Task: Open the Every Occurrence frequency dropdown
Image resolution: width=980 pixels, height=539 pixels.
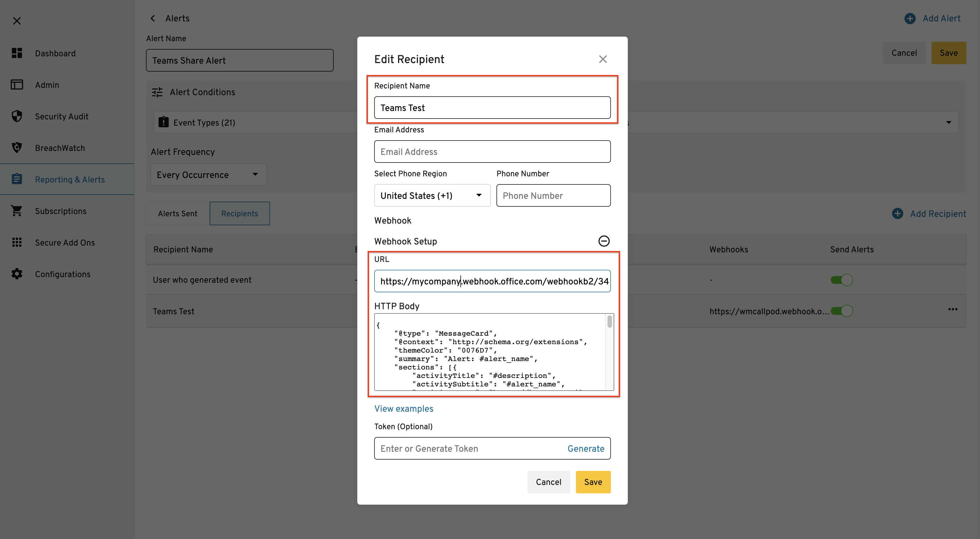Action: [209, 175]
